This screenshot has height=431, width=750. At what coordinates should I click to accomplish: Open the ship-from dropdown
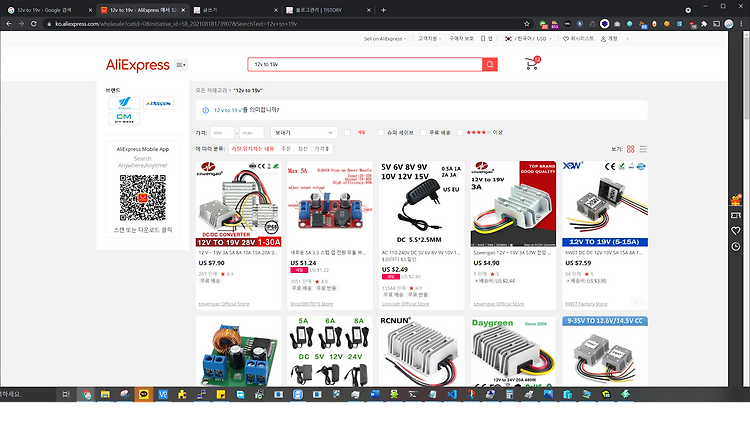click(304, 133)
